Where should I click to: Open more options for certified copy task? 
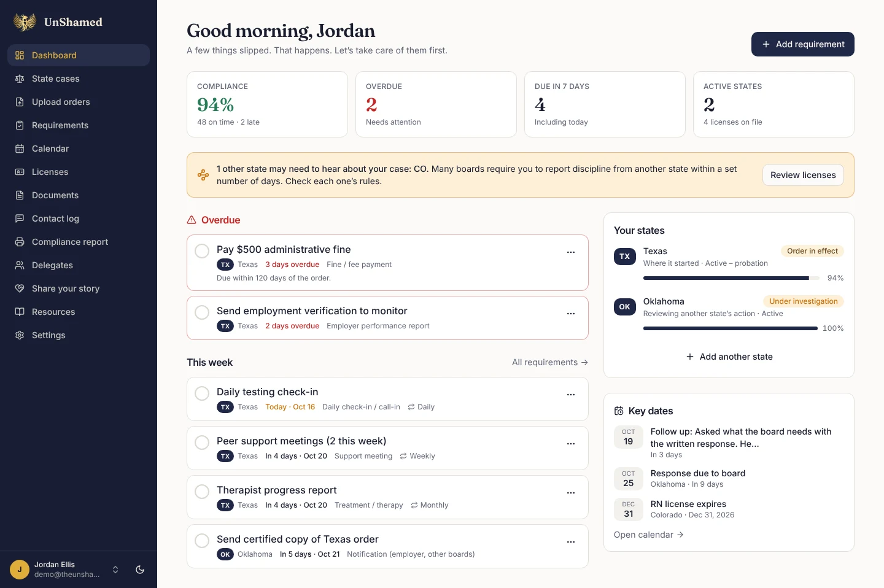(x=571, y=542)
